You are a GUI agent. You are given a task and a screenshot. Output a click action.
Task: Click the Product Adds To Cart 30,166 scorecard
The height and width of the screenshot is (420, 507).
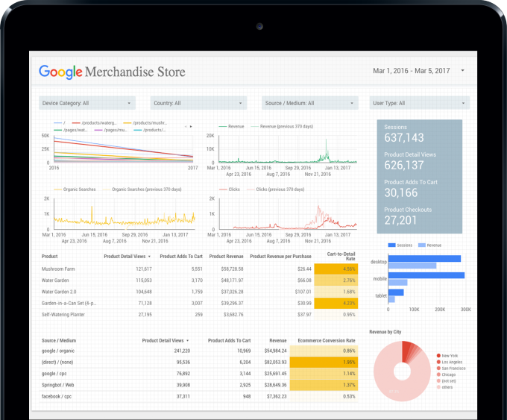tap(411, 189)
